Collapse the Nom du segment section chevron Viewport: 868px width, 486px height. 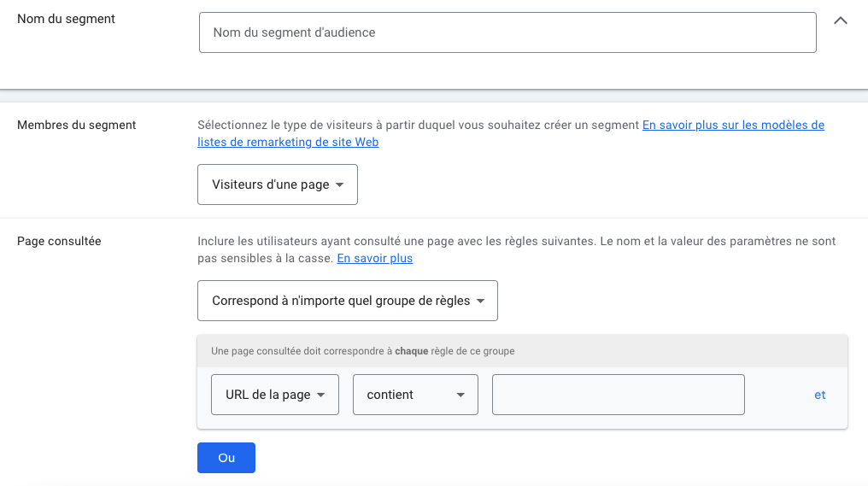tap(840, 20)
